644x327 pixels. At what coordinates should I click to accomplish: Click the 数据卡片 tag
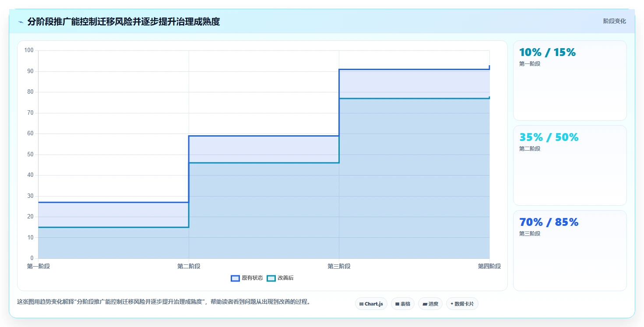pos(462,304)
